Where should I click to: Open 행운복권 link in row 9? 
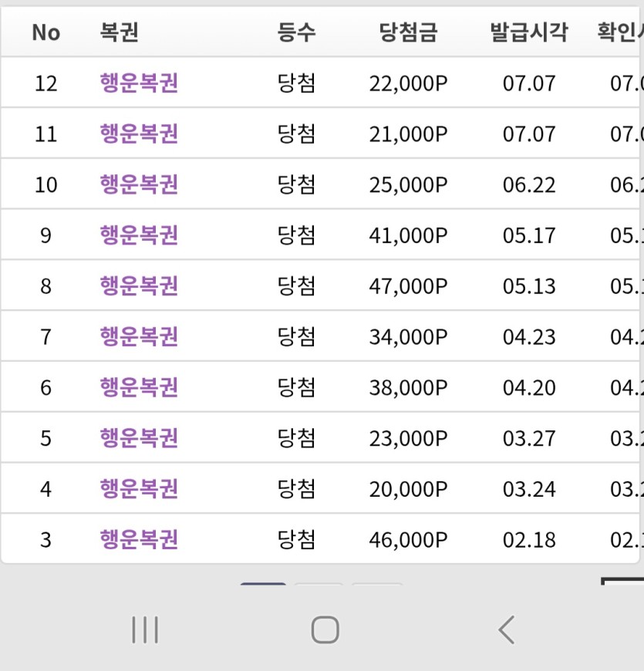[139, 235]
